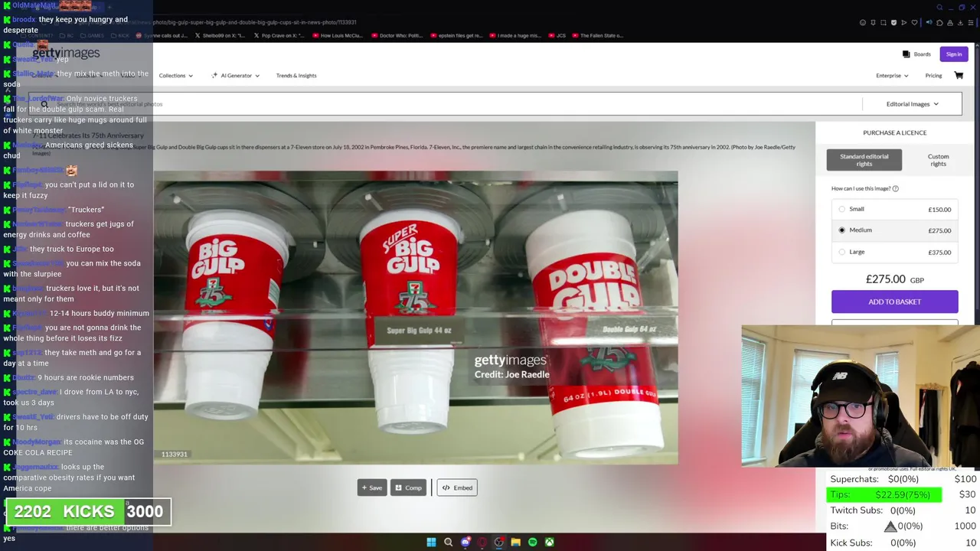Click the browser tab search magnifier icon
The width and height of the screenshot is (980, 551).
(x=939, y=8)
